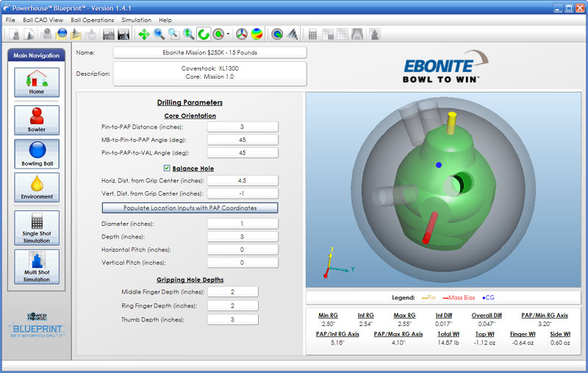
Task: Click the rainbow contour ball icon
Action: [257, 34]
